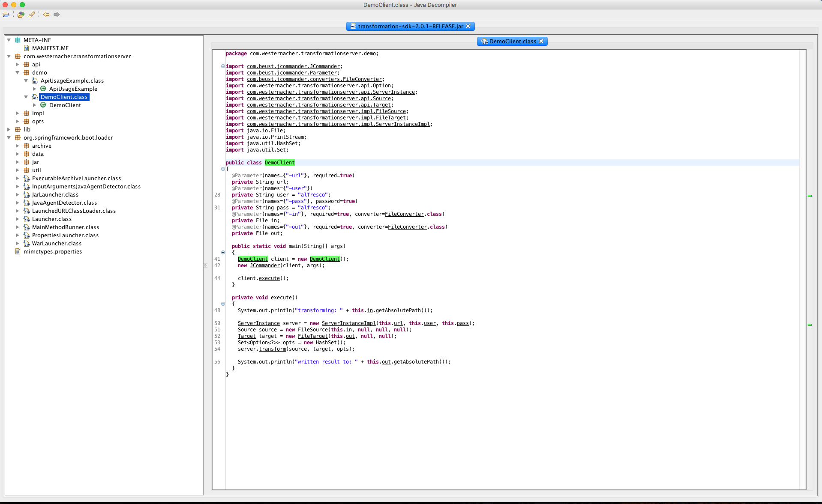Collapse the META-INF tree node
The image size is (822, 504).
tap(9, 40)
